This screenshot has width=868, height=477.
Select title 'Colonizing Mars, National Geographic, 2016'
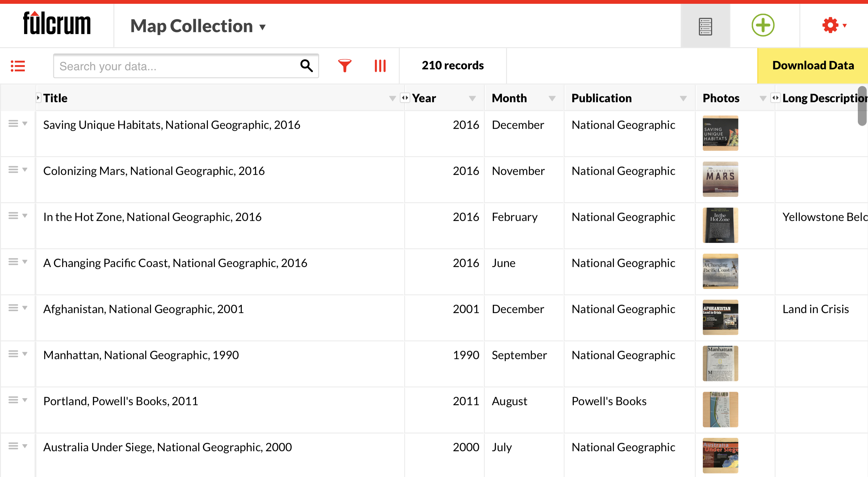(x=154, y=171)
